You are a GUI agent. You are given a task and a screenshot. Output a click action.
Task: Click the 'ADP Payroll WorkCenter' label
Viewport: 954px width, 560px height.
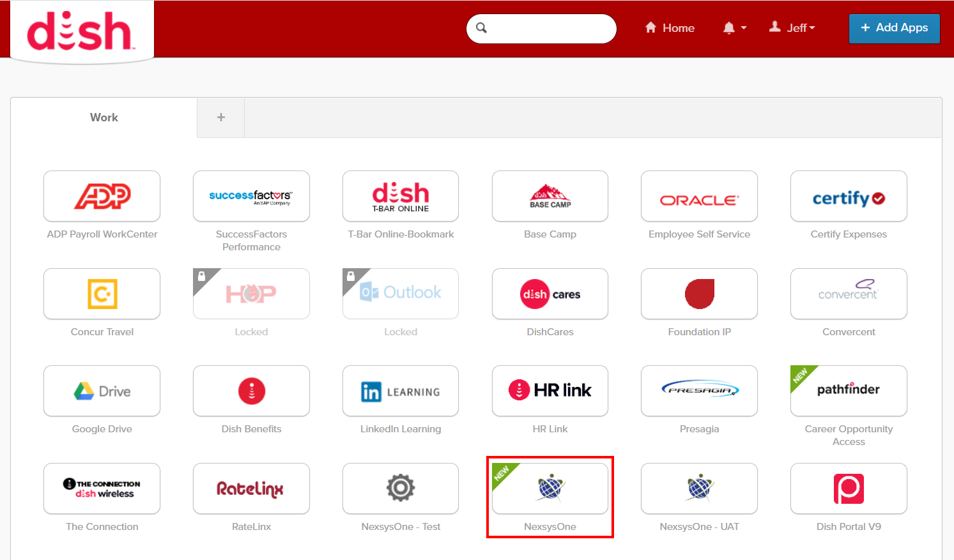pyautogui.click(x=102, y=234)
